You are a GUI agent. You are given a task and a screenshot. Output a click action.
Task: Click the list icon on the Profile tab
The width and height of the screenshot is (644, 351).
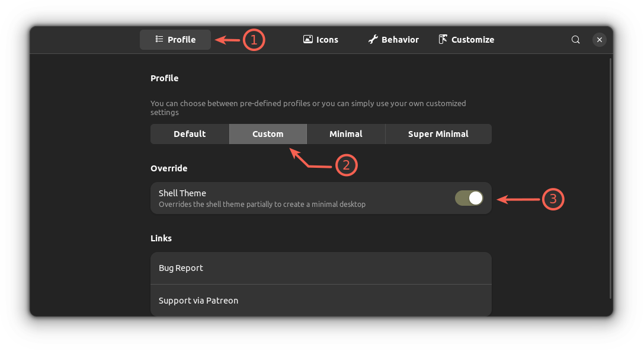tap(159, 40)
